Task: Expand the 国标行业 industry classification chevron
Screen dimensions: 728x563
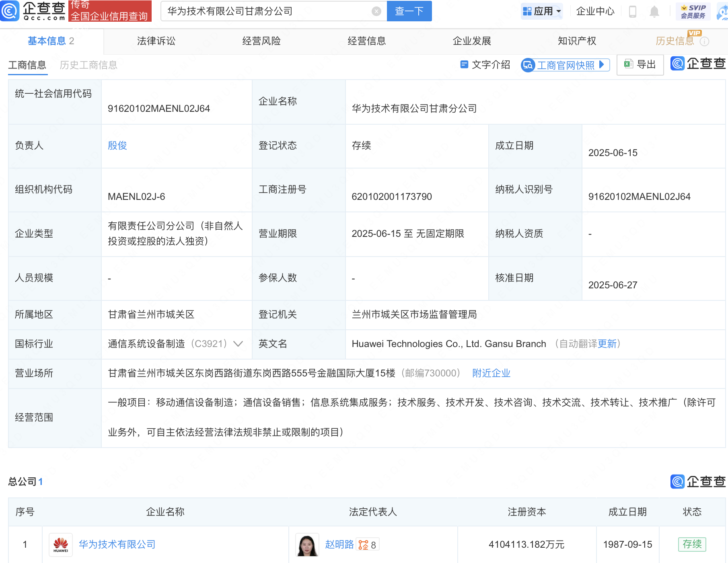Action: [x=238, y=344]
